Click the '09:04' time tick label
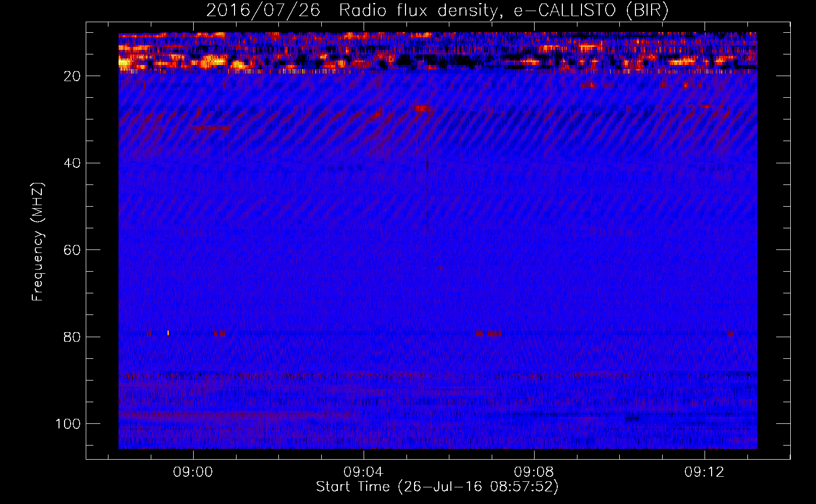816x504 pixels. 364,472
